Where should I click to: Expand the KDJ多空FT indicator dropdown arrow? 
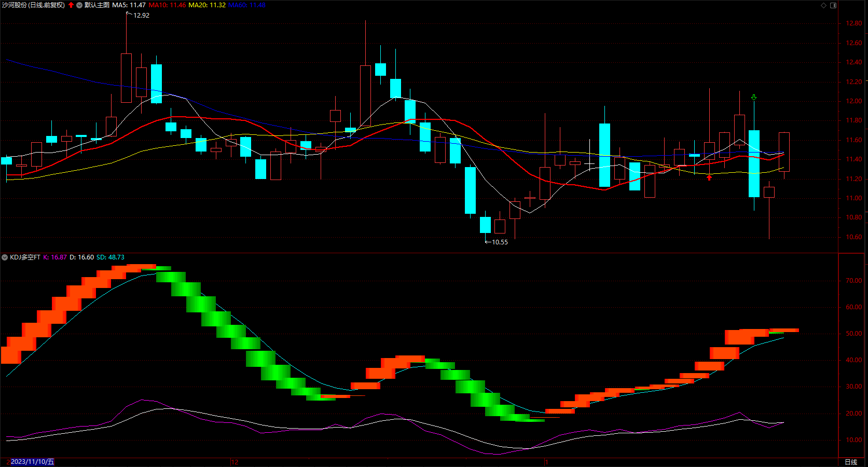[x=5, y=257]
